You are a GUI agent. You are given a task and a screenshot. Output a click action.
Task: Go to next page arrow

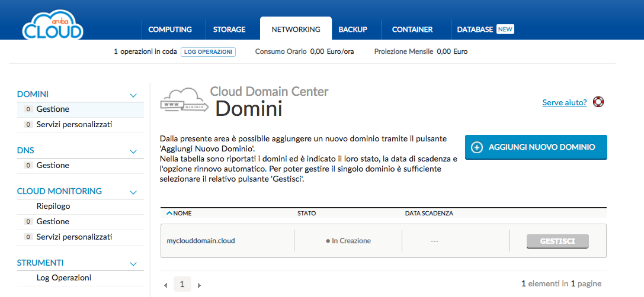(x=199, y=285)
